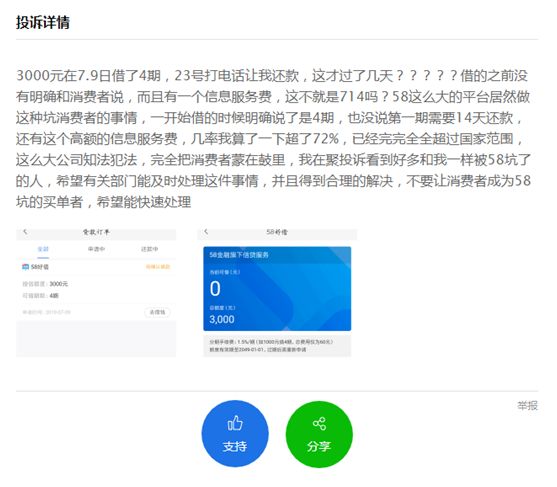This screenshot has height=487, width=557.
Task: Click the 举报 report link
Action: (528, 406)
